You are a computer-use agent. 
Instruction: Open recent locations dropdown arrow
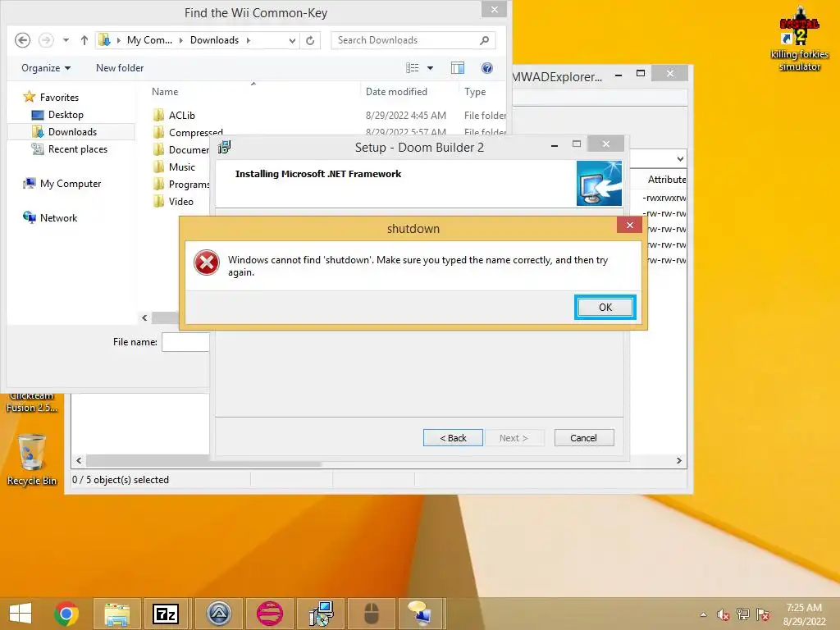pos(66,40)
